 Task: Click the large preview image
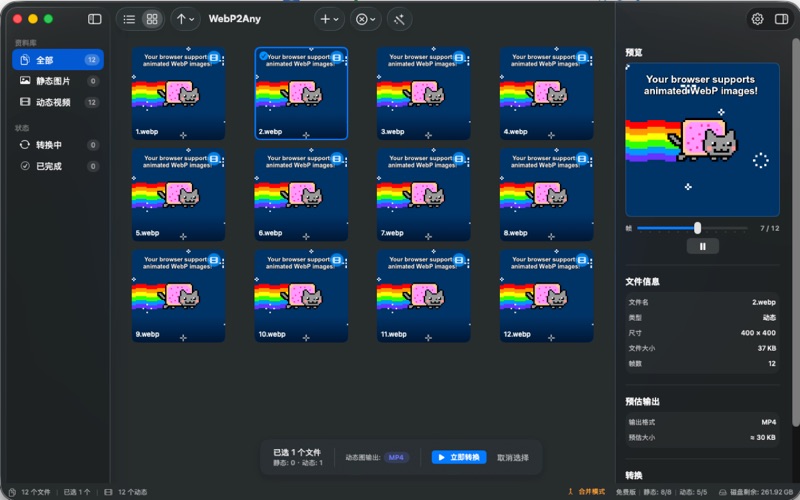pos(702,140)
